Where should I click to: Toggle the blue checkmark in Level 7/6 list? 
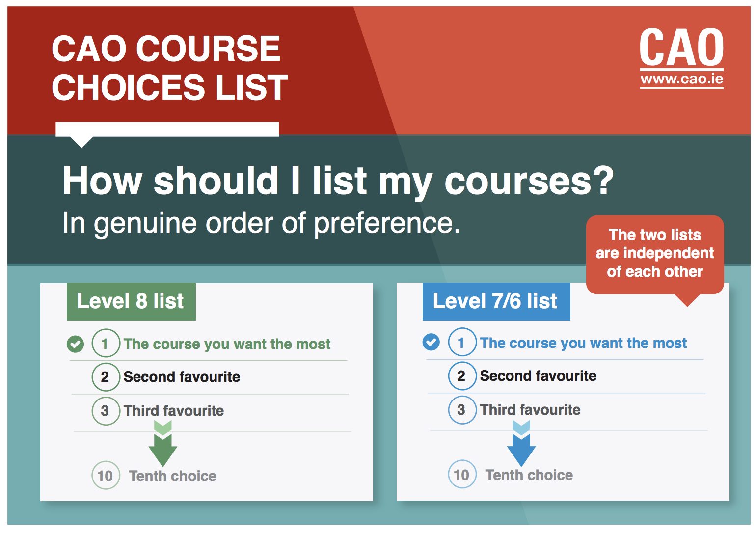tap(431, 342)
